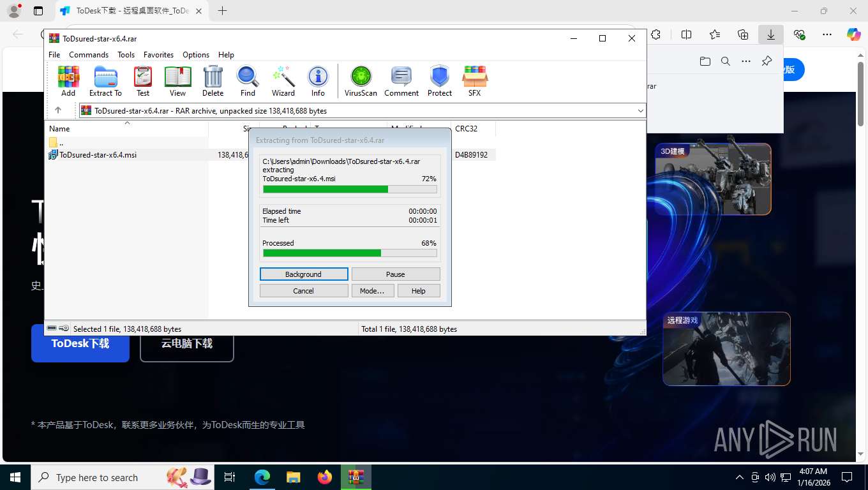Image resolution: width=868 pixels, height=490 pixels.
Task: Pin the downloads panel
Action: point(767,61)
